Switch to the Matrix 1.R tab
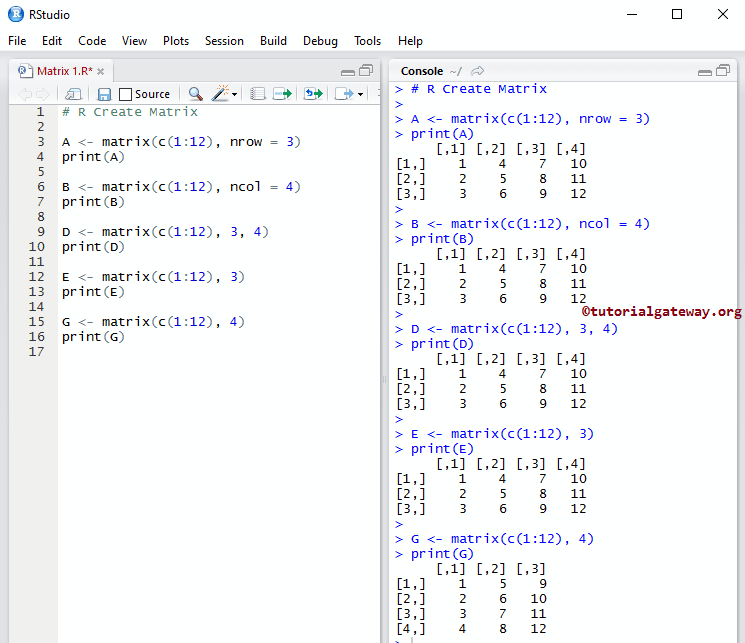Viewport: 745px width, 643px height. point(64,71)
